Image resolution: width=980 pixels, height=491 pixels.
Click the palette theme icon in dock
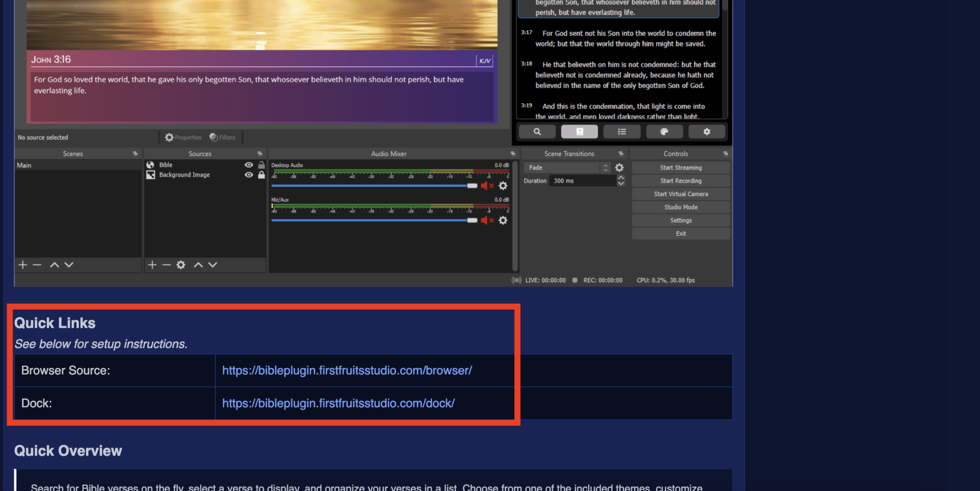(664, 132)
